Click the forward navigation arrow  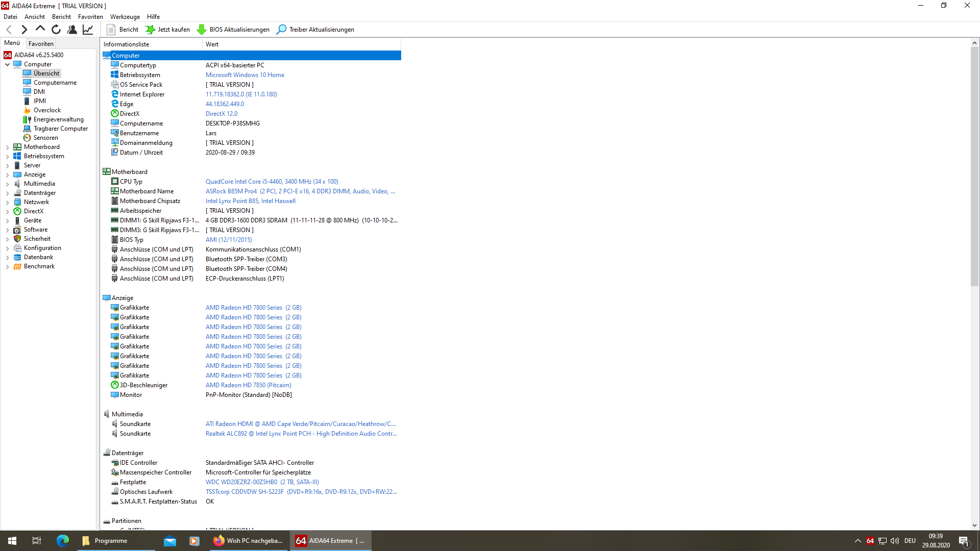(24, 30)
